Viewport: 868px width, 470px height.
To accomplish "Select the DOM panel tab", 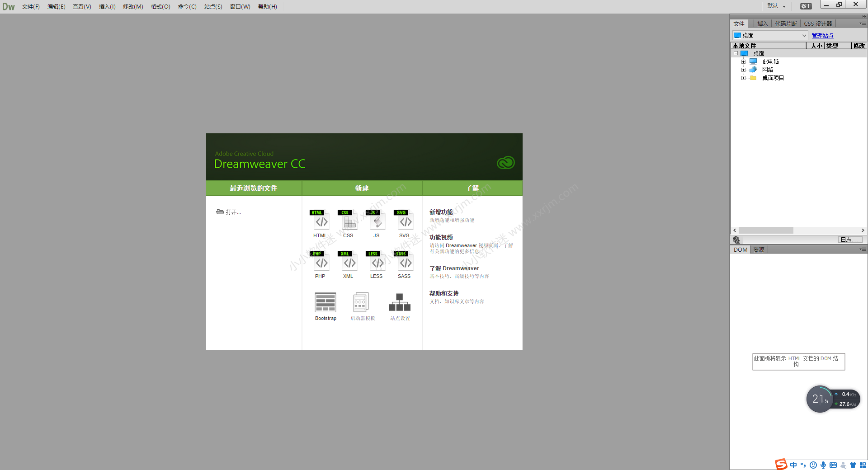I will point(741,249).
